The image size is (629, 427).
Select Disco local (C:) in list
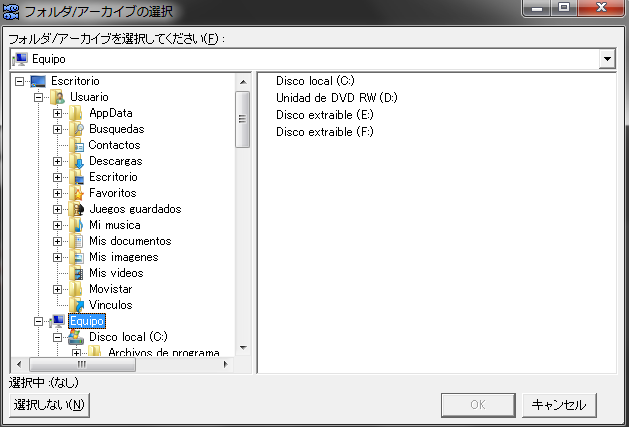coord(315,81)
